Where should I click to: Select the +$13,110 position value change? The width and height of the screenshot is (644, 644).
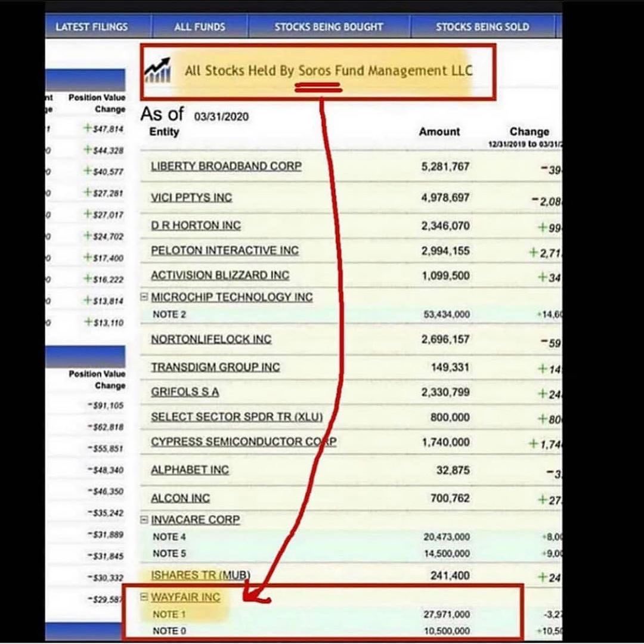(x=104, y=323)
